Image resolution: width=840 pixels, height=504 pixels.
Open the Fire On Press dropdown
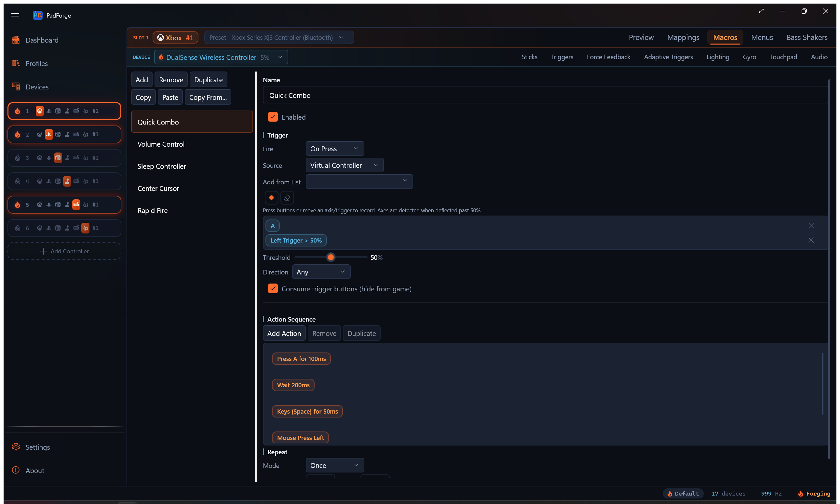pyautogui.click(x=335, y=149)
